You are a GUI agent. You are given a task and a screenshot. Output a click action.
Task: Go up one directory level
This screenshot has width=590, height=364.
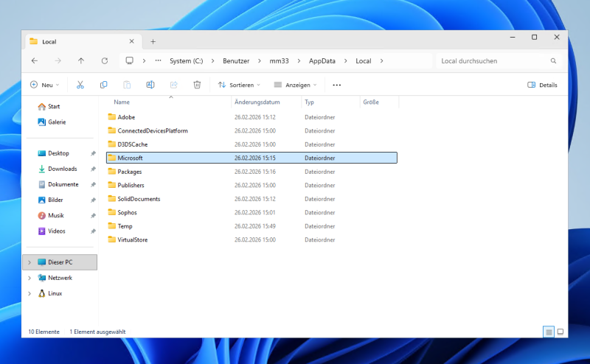81,60
